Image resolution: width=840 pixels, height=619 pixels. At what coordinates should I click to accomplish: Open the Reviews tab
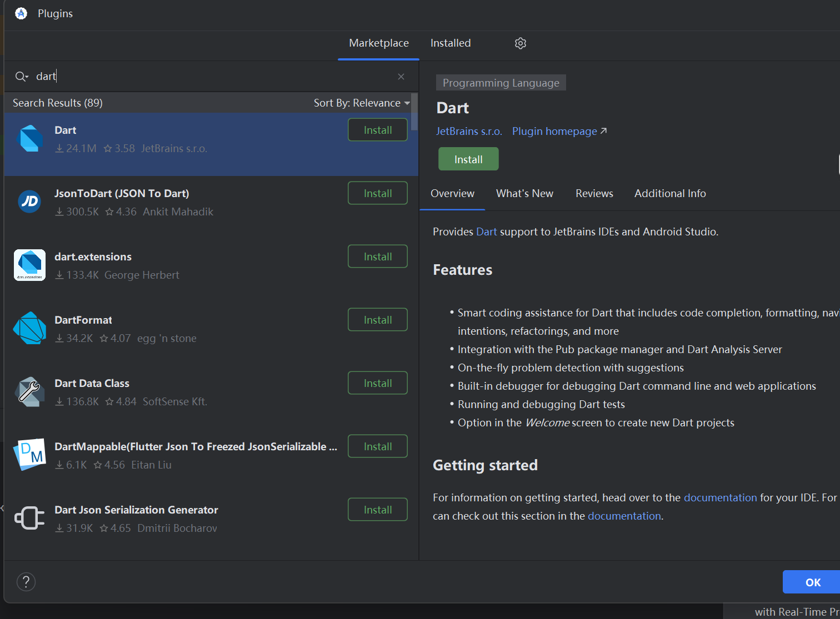pos(594,194)
